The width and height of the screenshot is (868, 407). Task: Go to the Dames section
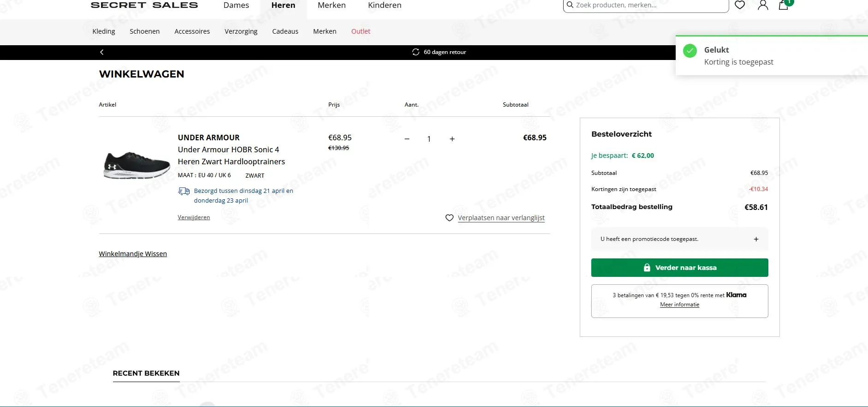236,5
